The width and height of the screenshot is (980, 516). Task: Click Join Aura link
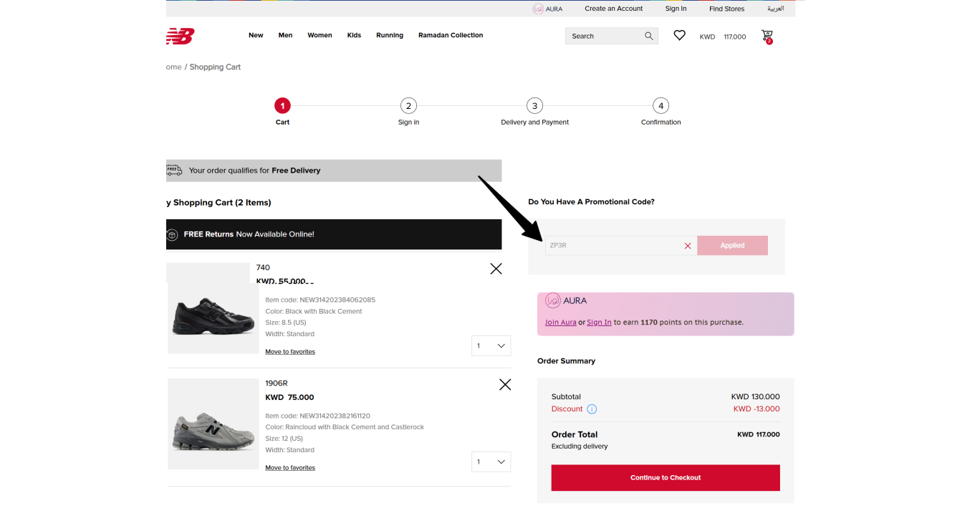coord(560,322)
